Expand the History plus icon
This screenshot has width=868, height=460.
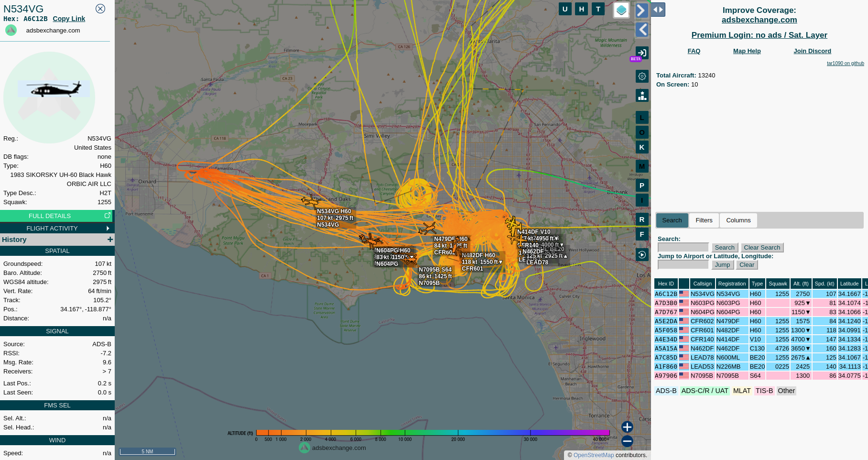110,240
